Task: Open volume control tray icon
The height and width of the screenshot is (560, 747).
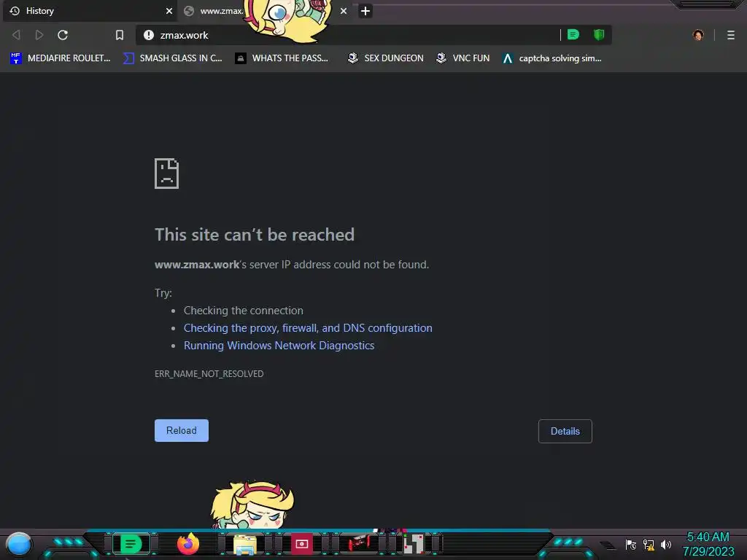Action: [x=666, y=544]
